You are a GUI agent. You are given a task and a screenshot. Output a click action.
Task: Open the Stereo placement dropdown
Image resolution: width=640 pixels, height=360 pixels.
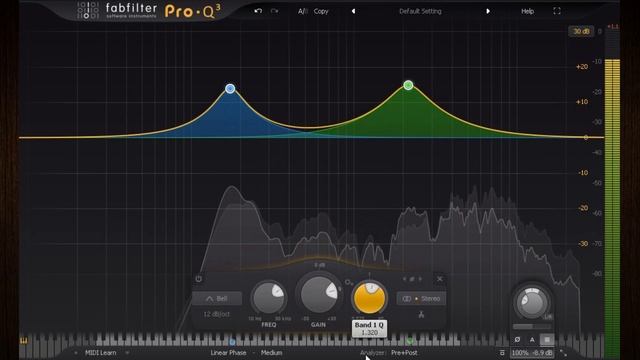tap(421, 299)
